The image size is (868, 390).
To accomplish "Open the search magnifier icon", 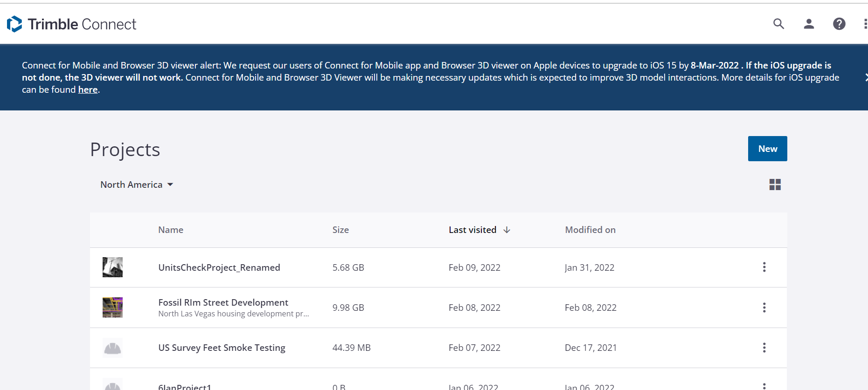I will (x=778, y=24).
